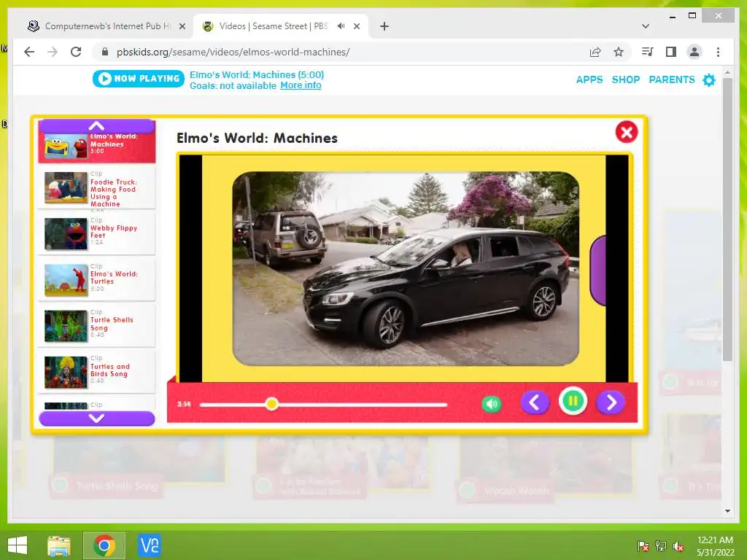Click Chrome icon in taskbar
The width and height of the screenshot is (747, 560).
click(x=104, y=545)
